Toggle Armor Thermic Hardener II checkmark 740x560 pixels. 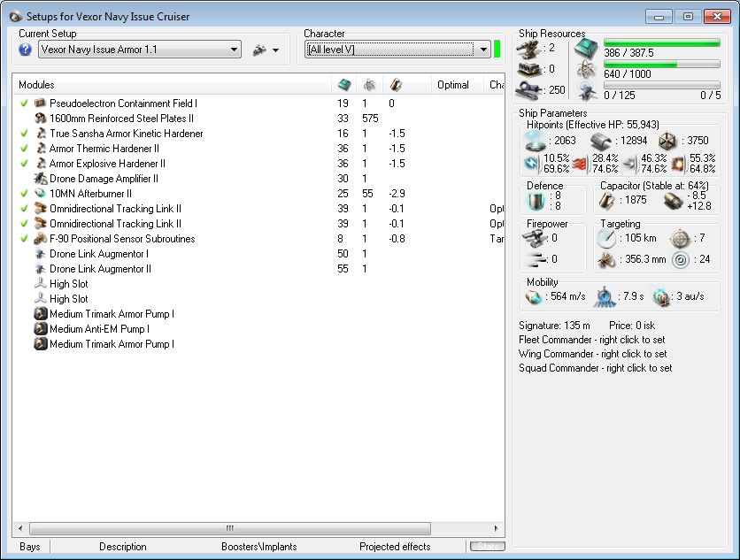[x=24, y=148]
